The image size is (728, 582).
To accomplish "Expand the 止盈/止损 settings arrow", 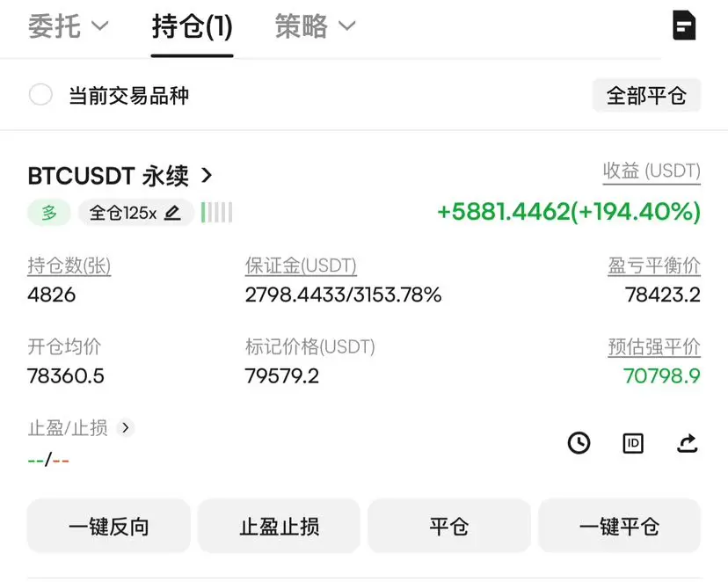I will click(126, 427).
